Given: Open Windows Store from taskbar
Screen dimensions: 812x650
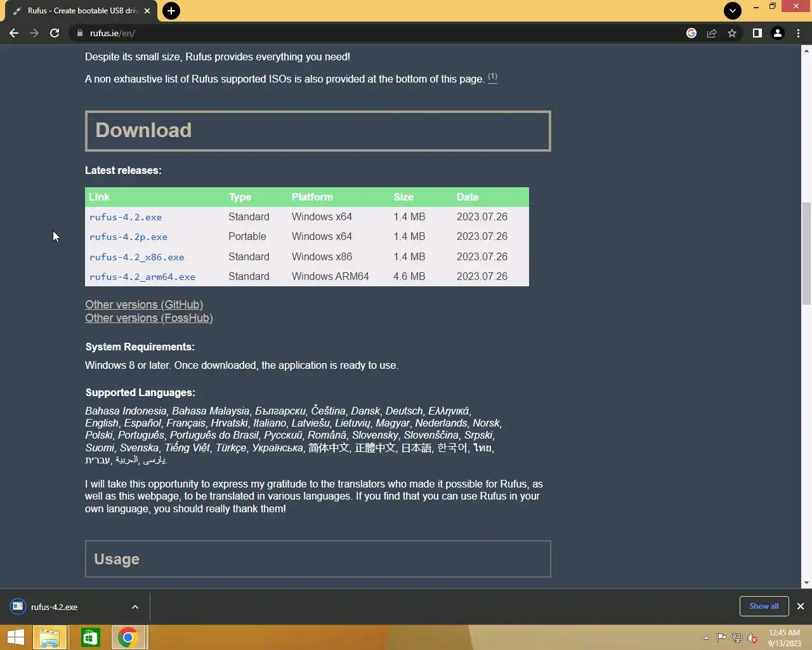Looking at the screenshot, I should pyautogui.click(x=90, y=637).
